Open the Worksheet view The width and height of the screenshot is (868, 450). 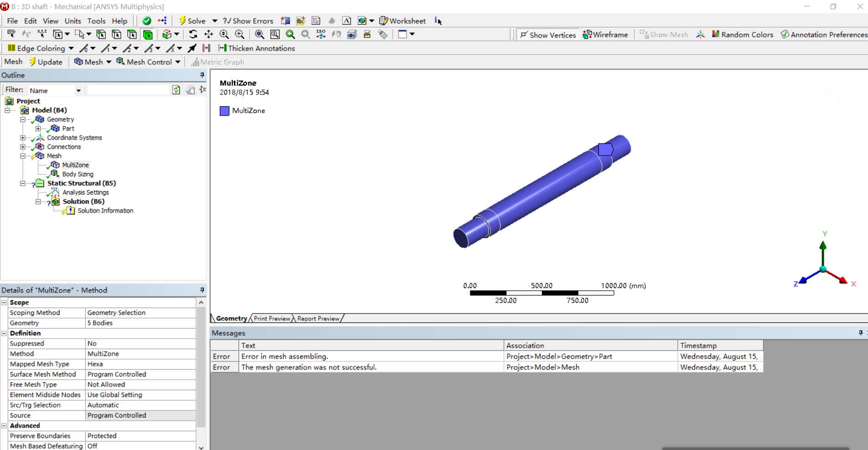pyautogui.click(x=402, y=21)
